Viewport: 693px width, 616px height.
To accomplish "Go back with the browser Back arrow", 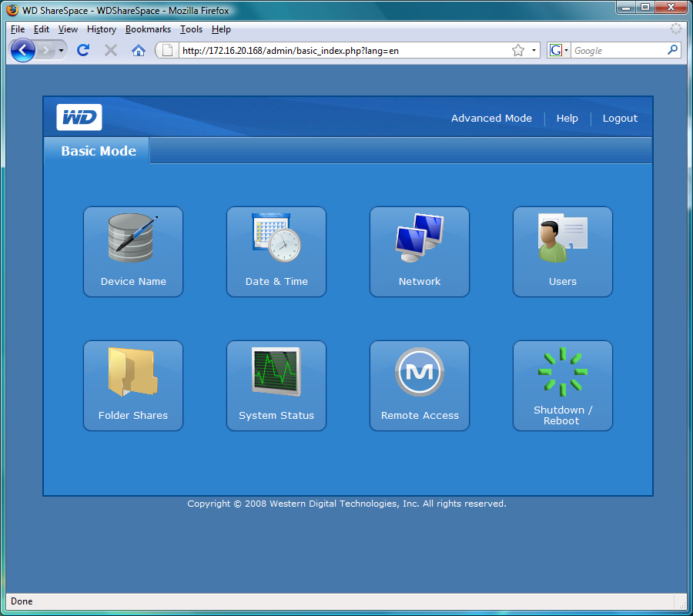I will [23, 50].
